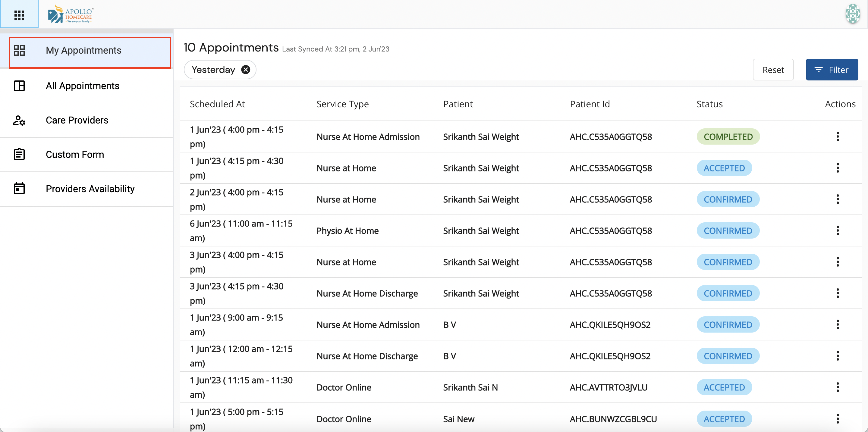Click the Custom Form clipboard icon
This screenshot has height=432, width=868.
[19, 155]
